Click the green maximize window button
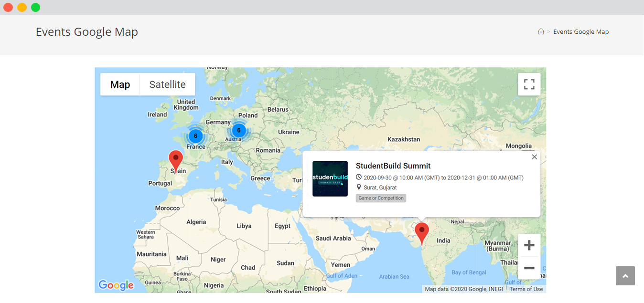This screenshot has height=303, width=644. coord(36,7)
